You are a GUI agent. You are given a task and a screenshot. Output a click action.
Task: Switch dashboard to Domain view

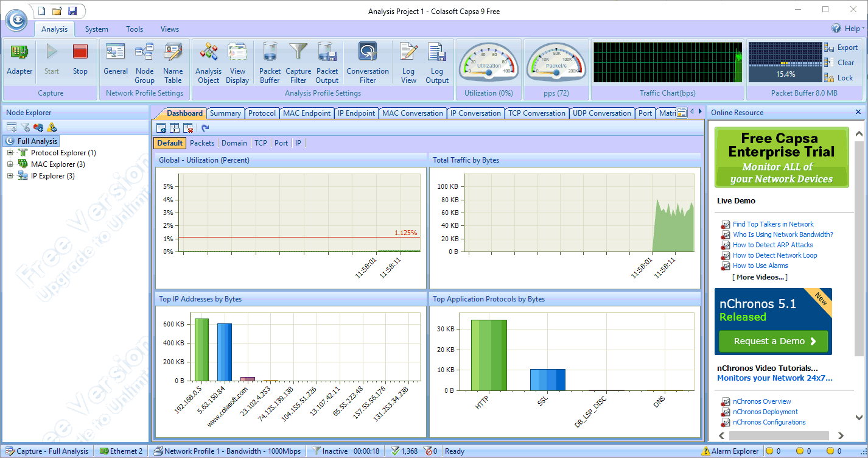[234, 143]
